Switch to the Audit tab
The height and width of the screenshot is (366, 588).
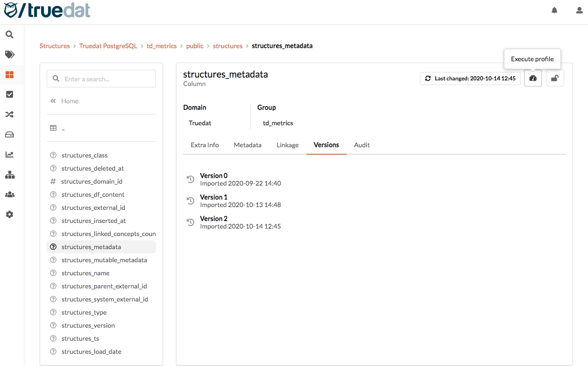click(361, 145)
